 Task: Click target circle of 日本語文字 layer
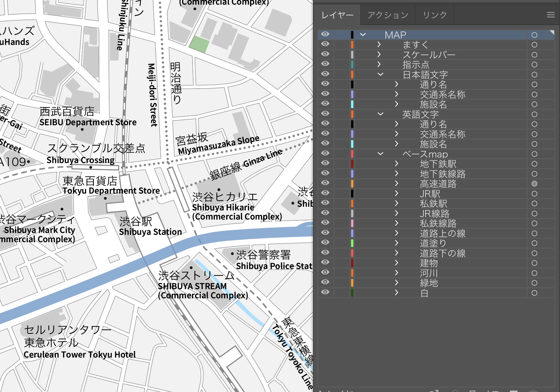(534, 74)
